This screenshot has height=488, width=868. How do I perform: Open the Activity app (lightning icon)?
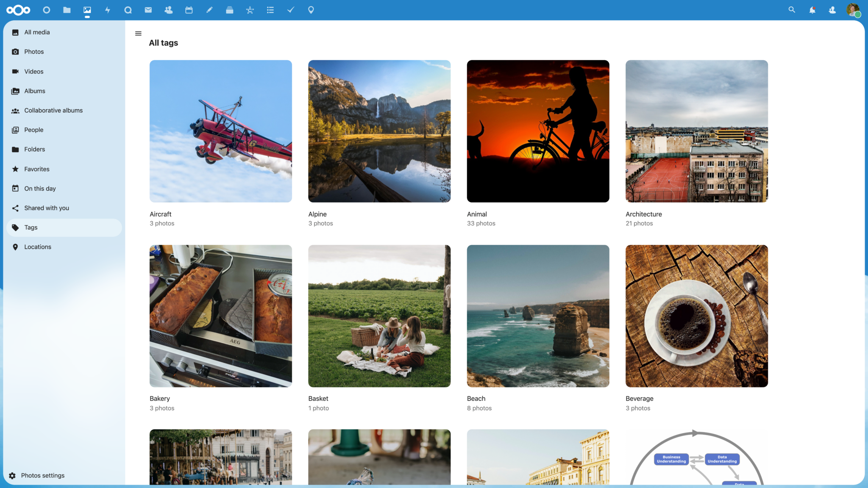(x=108, y=10)
